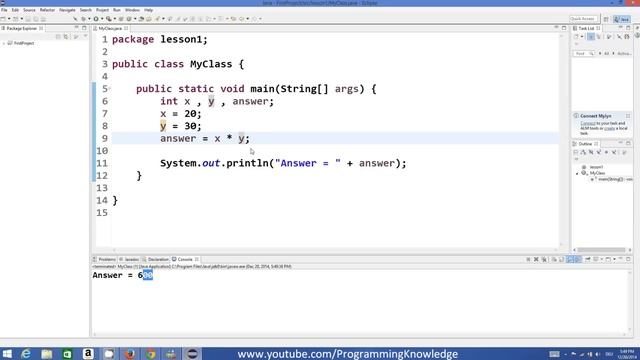Viewport: 640px width, 360px height.
Task: Select the Package Explorer tab
Action: 22,29
